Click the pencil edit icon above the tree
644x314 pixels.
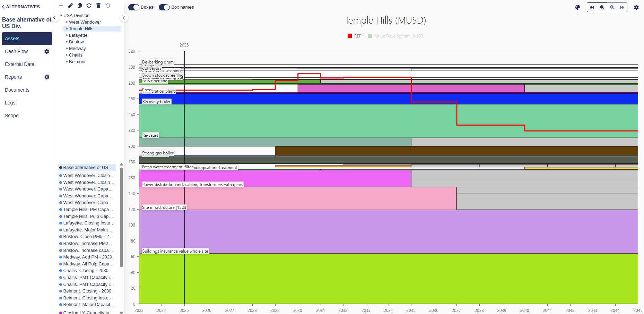(x=70, y=6)
